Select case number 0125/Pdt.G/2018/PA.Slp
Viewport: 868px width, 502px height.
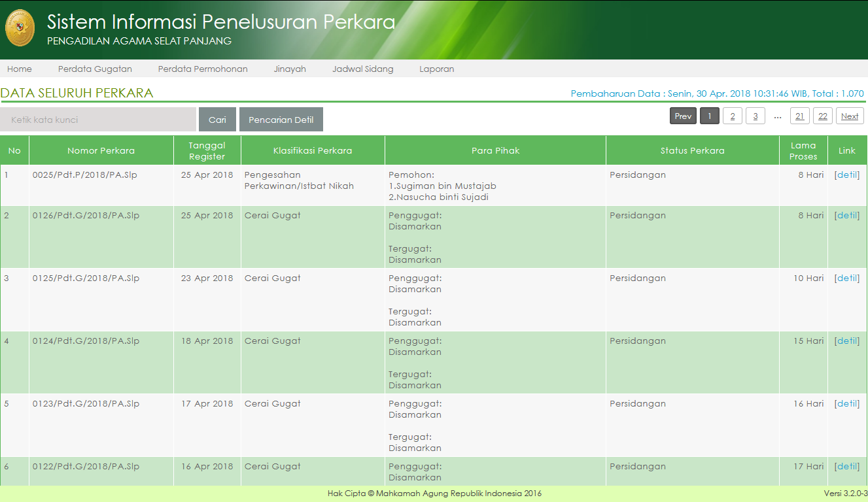[x=86, y=278]
